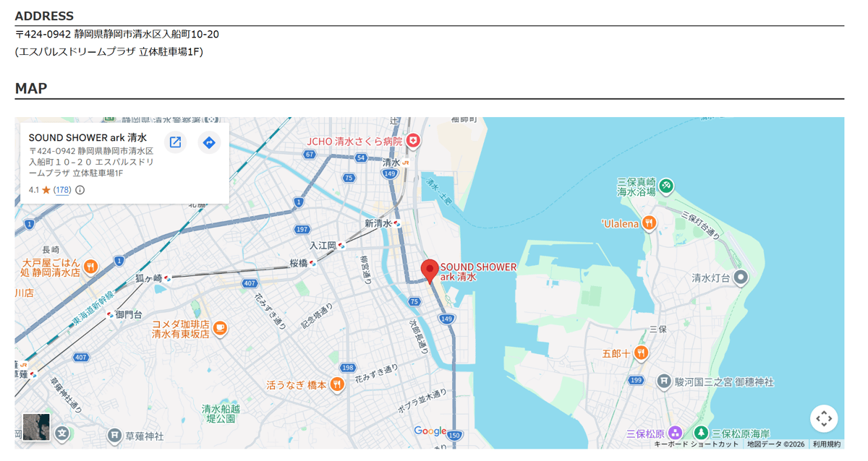Image resolution: width=868 pixels, height=461 pixels.
Task: Open the 利用規約 terms link
Action: click(827, 444)
